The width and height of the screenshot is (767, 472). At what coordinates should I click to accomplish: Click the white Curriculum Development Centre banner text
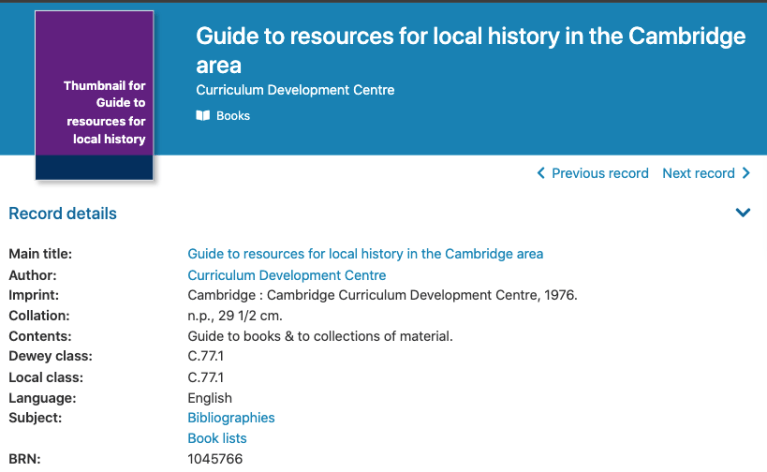[295, 91]
